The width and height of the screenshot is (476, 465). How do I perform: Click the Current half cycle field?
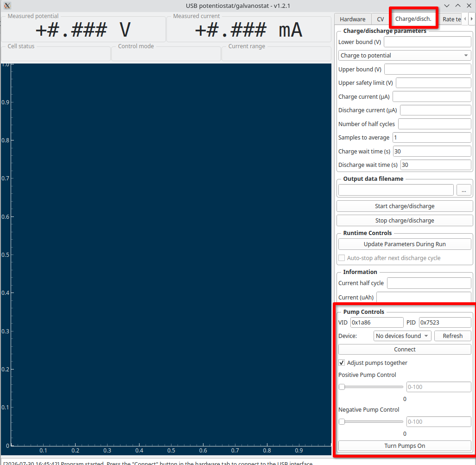click(429, 283)
